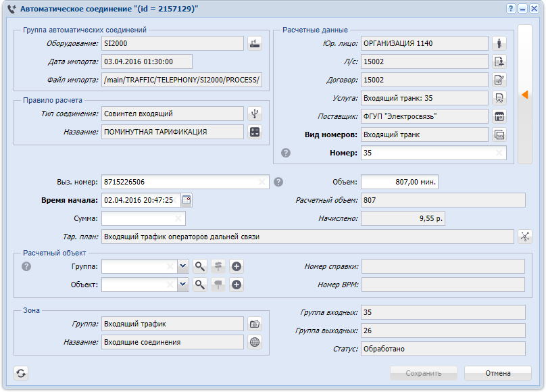Screen dimensions: 546x392
Task: Open calendar picker for Время начала
Action: [x=187, y=200]
